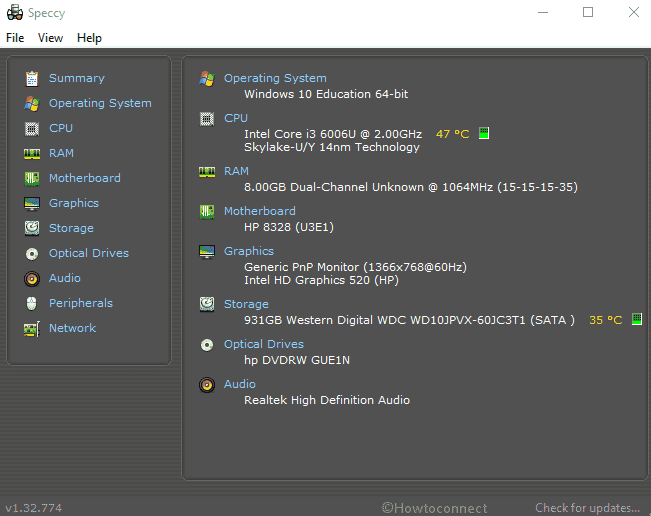Select the CPU chip icon in sidebar
651x516 pixels.
[x=32, y=129]
